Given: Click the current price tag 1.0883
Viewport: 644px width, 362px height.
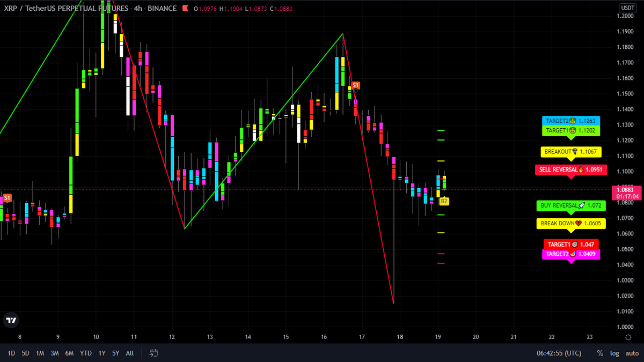Looking at the screenshot, I should pos(627,189).
